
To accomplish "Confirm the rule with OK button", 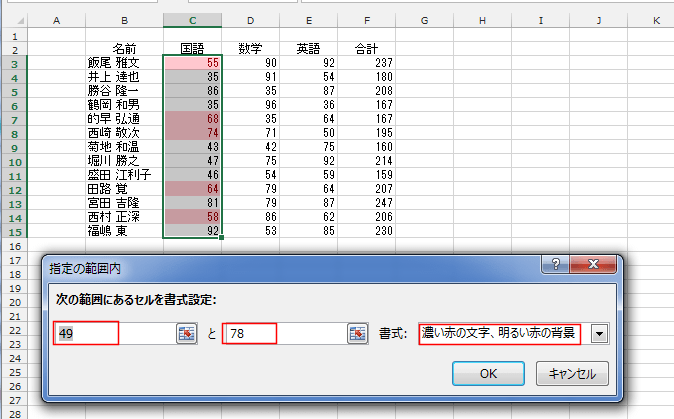I will click(x=488, y=373).
